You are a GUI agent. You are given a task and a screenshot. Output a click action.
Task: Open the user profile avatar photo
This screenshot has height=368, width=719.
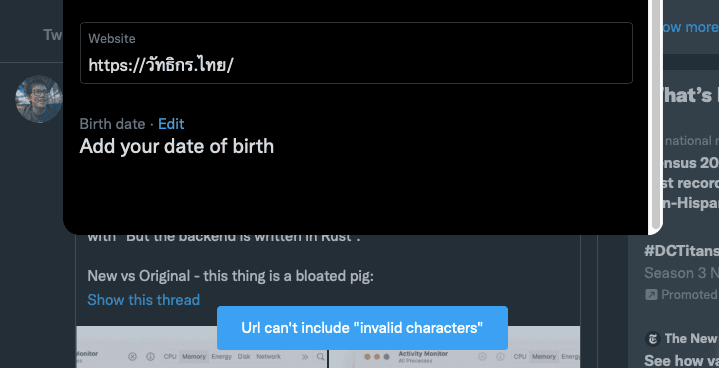39,99
